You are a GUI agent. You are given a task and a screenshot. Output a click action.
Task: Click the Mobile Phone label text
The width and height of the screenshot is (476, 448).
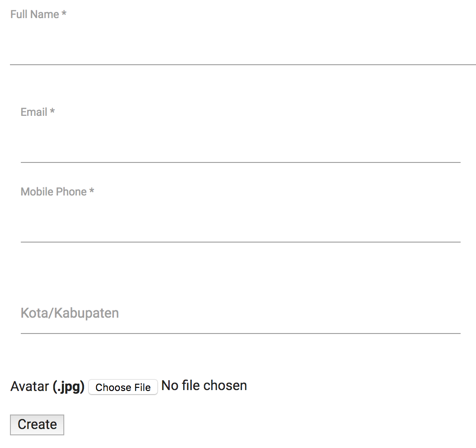pyautogui.click(x=53, y=192)
